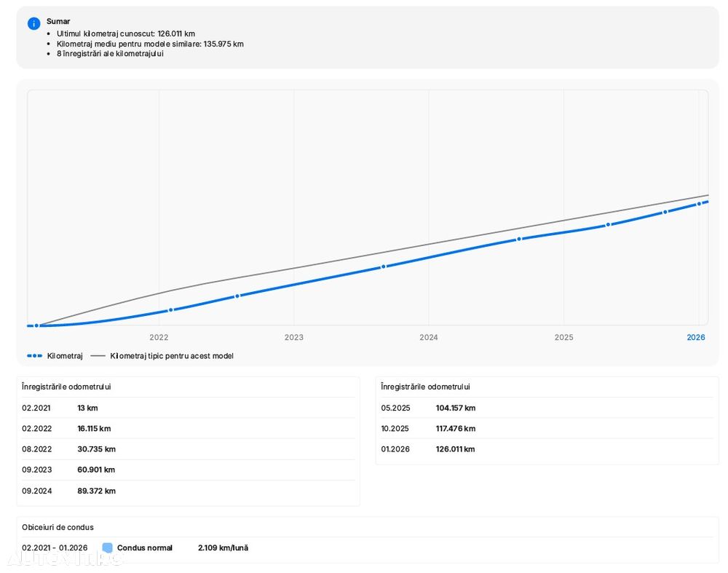
Task: Select the Kilometraj legend label
Action: 65,356
